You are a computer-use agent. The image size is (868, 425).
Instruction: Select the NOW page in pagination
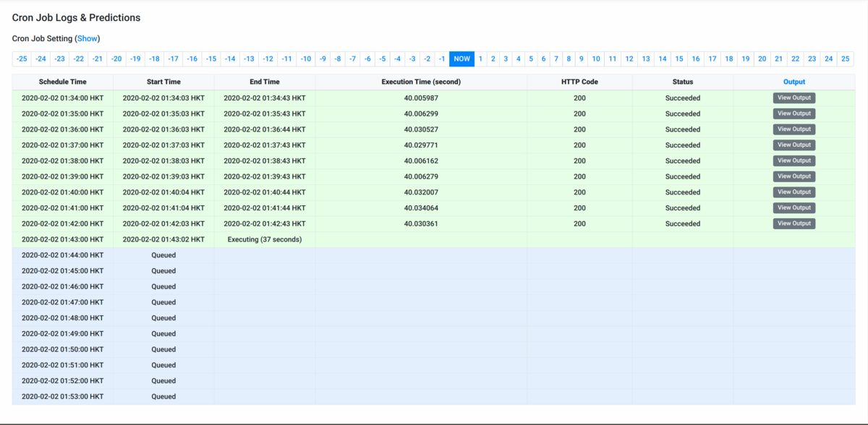(461, 59)
